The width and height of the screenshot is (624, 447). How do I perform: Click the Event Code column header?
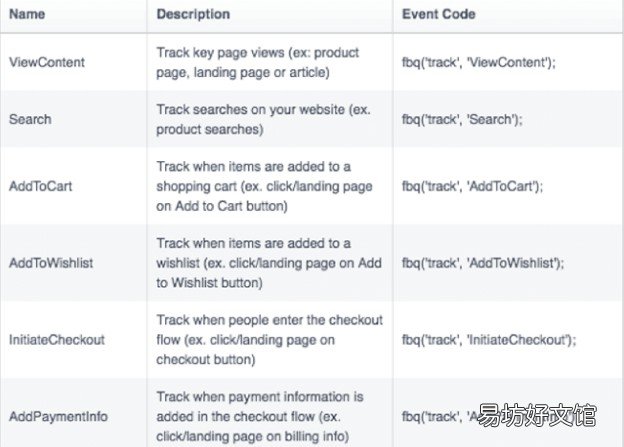439,14
